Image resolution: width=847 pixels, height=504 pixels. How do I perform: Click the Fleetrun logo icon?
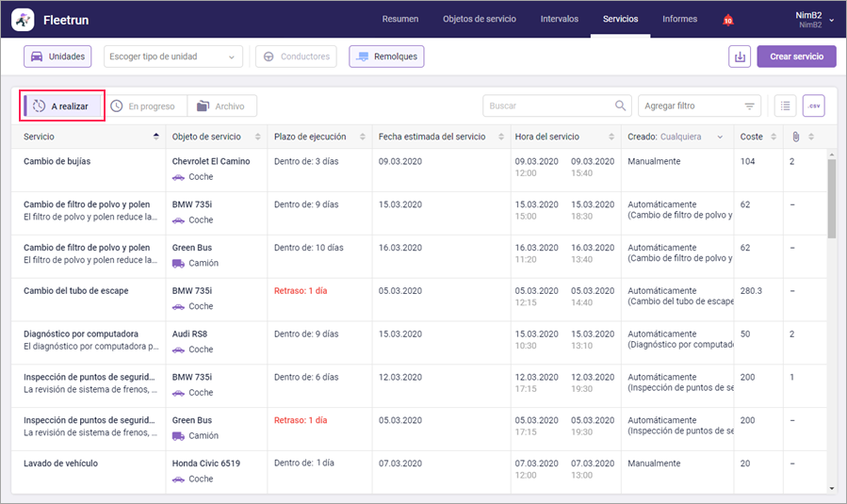click(x=23, y=19)
